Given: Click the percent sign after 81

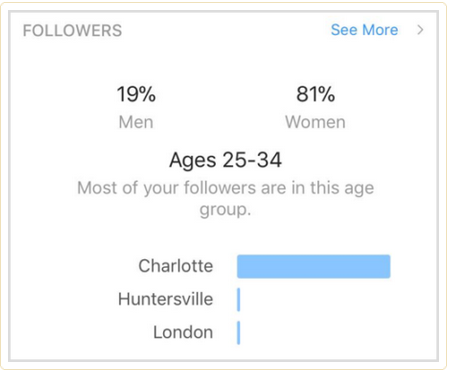Looking at the screenshot, I should click(x=326, y=94).
